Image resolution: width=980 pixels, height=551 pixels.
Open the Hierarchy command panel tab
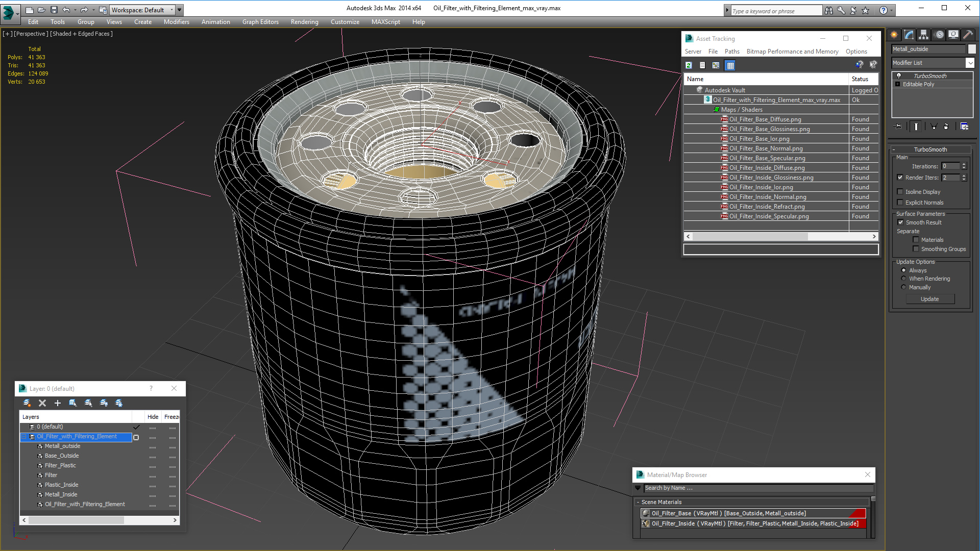[924, 35]
